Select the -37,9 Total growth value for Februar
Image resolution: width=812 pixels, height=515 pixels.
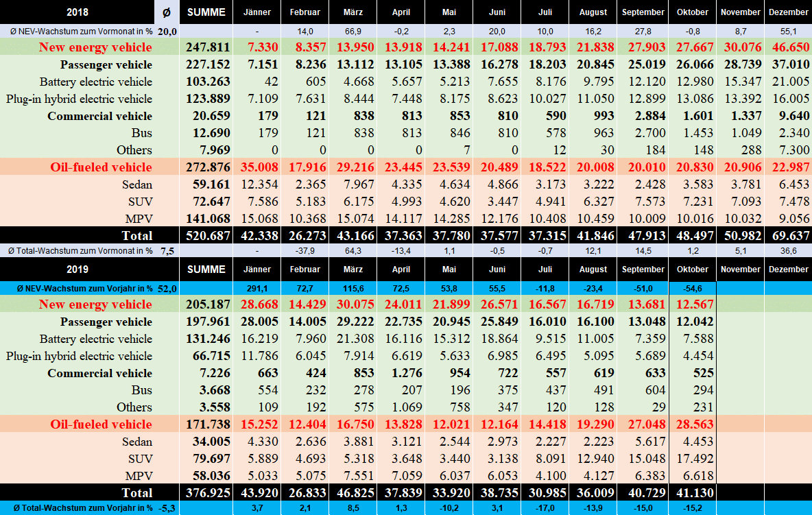click(x=305, y=251)
